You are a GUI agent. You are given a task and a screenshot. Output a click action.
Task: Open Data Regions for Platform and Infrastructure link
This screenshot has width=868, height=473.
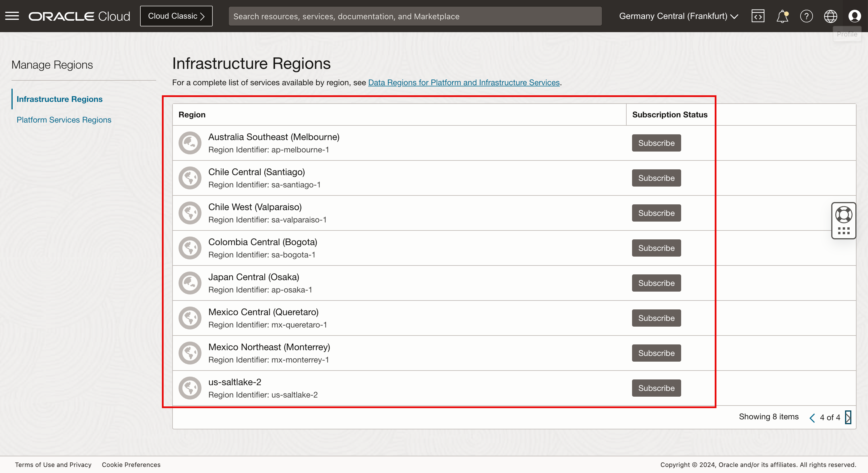coord(464,83)
